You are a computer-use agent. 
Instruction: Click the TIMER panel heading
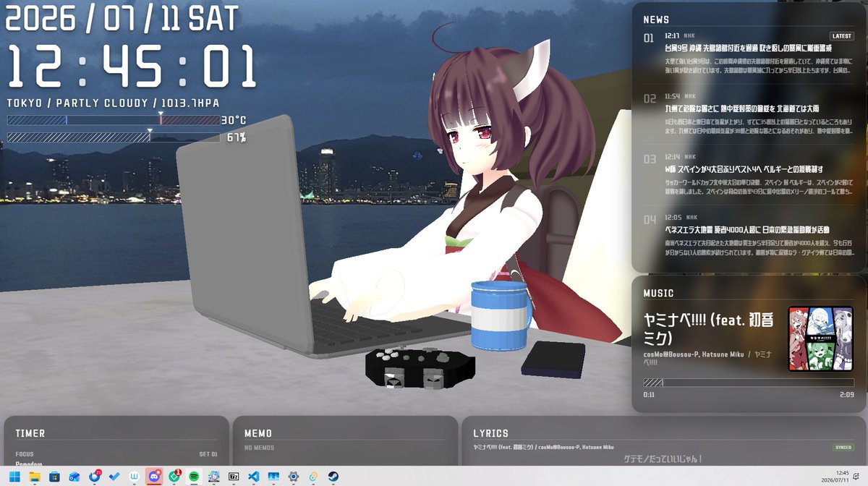30,433
